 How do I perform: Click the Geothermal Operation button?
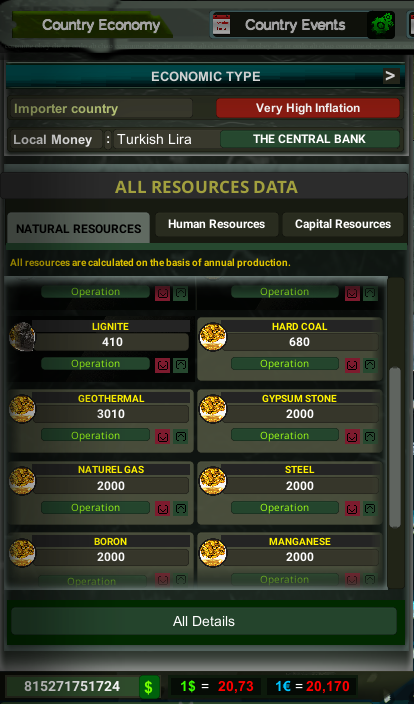[95, 436]
